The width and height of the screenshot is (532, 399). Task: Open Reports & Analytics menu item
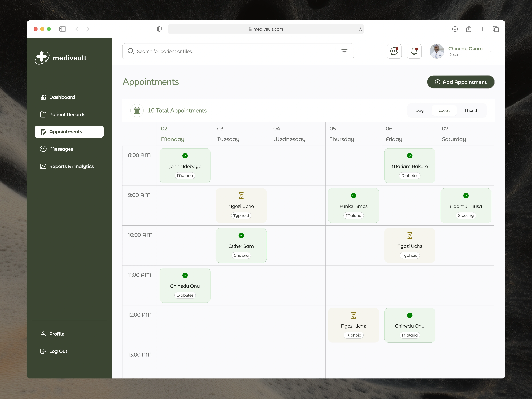71,166
